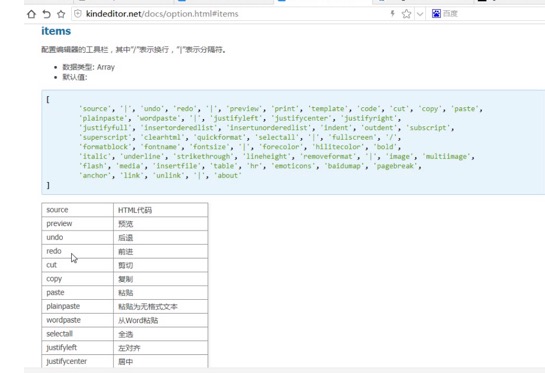The width and height of the screenshot is (545, 373).
Task: Click 'pagebreak' in the code block
Action: 396,166
